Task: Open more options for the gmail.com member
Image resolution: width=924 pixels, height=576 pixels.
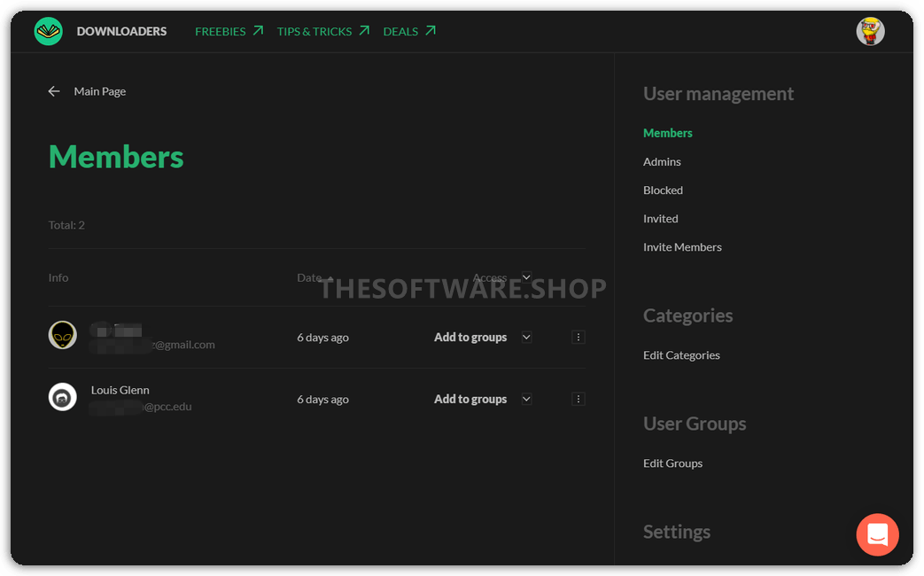Action: 578,338
